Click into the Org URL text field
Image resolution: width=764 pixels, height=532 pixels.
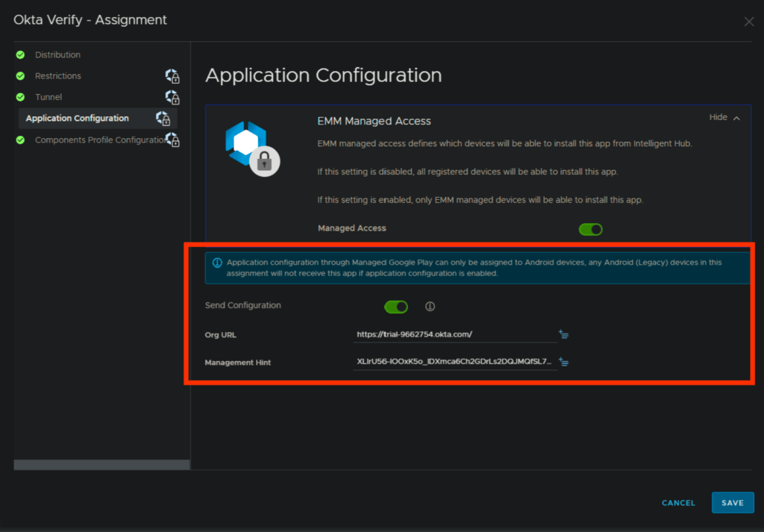pyautogui.click(x=454, y=335)
